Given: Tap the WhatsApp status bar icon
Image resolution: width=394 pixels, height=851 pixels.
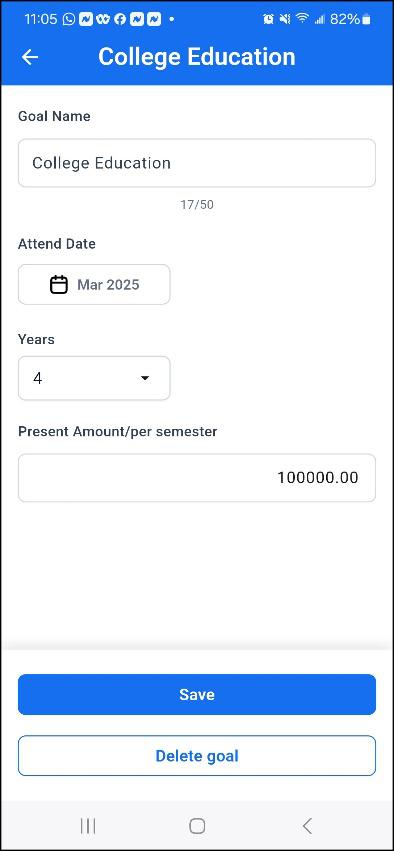Looking at the screenshot, I should tap(68, 20).
